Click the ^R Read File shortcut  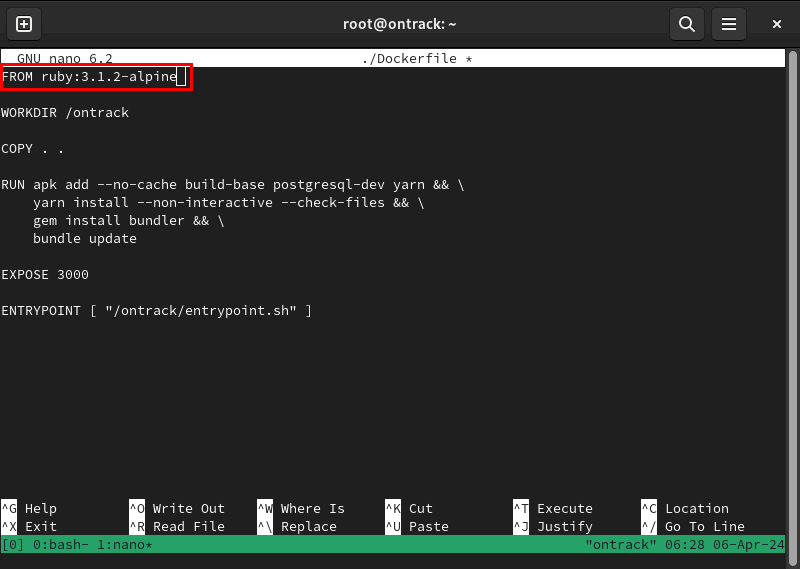click(177, 527)
